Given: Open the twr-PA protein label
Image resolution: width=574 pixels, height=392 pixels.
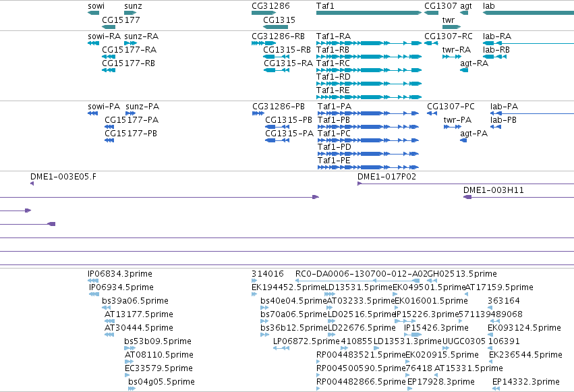Looking at the screenshot, I should pyautogui.click(x=457, y=120).
